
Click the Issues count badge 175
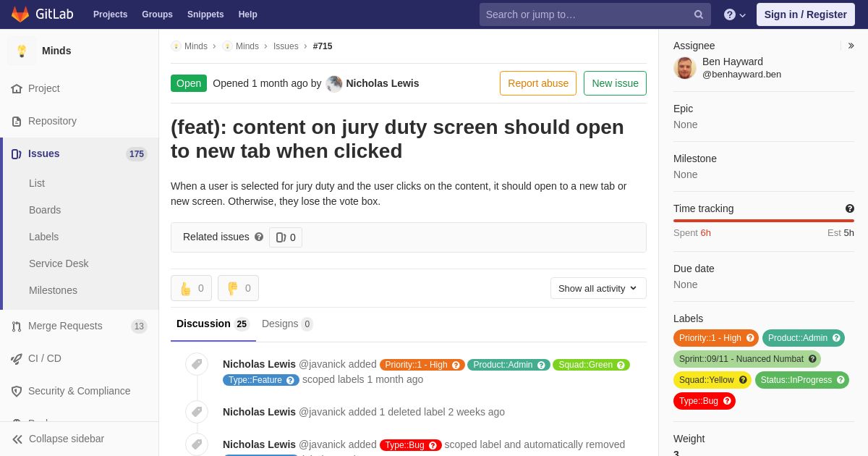tap(137, 153)
